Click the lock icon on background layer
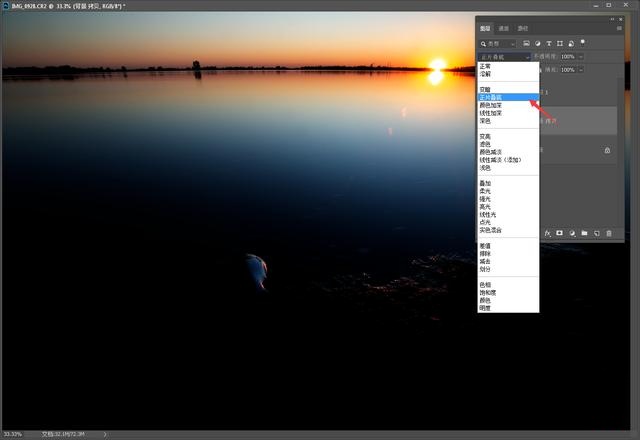Image resolution: width=640 pixels, height=440 pixels. [607, 150]
